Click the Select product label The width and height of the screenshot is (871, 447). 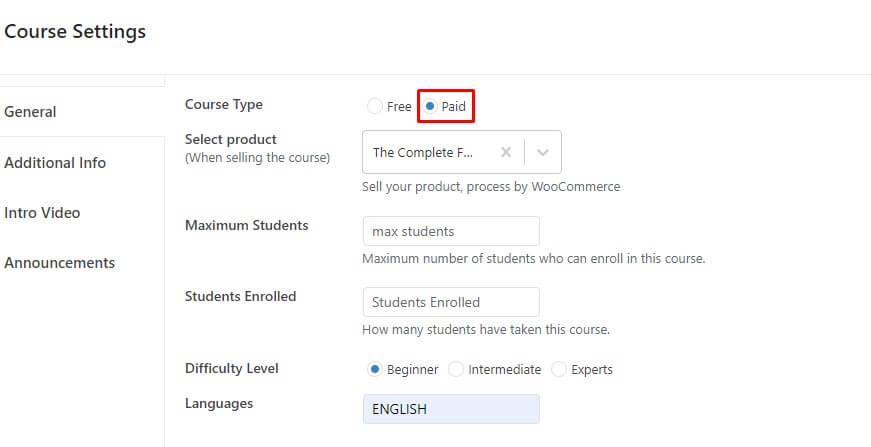click(231, 139)
